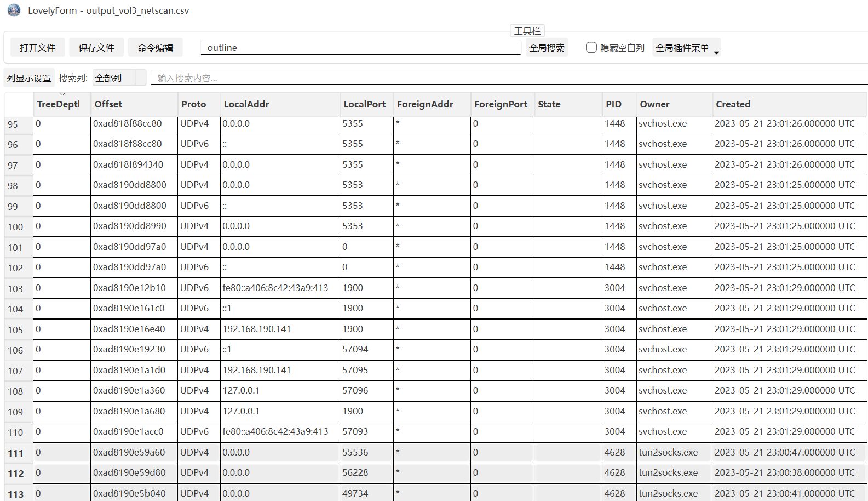Screen dimensions: 868x501
Task: Click the Proto column header
Action: [x=199, y=104]
